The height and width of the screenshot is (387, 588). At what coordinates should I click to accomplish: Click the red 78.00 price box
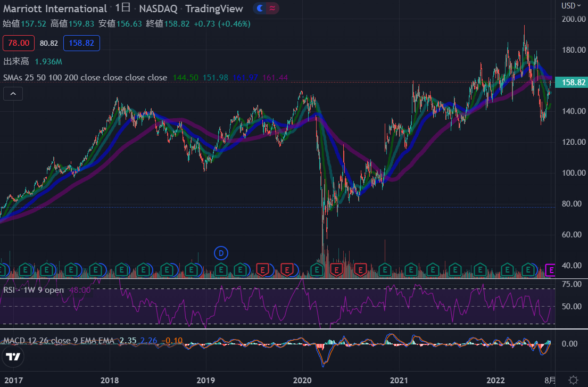tap(19, 43)
